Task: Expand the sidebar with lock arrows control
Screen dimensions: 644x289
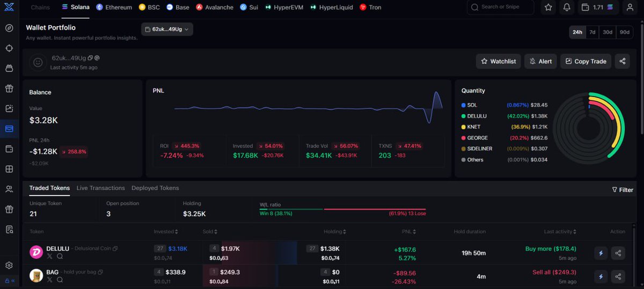Action: click(x=9, y=280)
